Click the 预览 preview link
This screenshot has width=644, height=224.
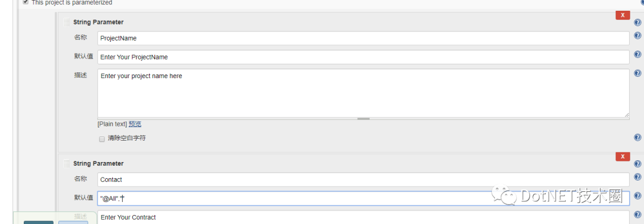pyautogui.click(x=135, y=124)
